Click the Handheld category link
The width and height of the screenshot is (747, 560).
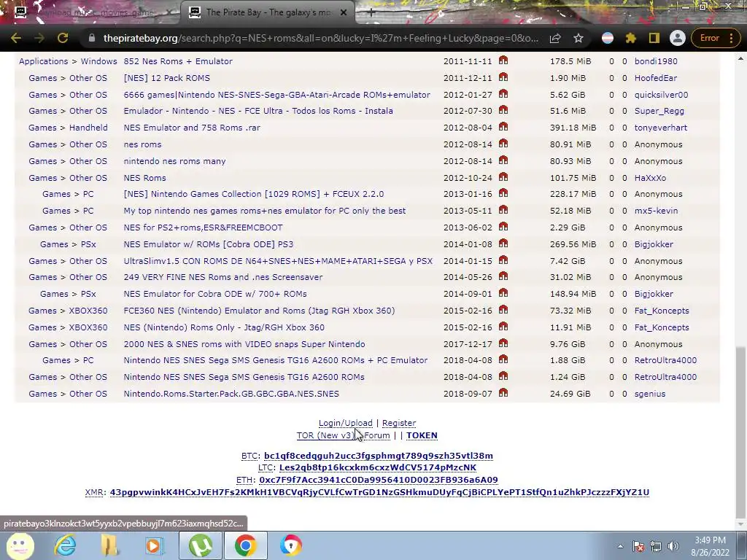coord(88,128)
